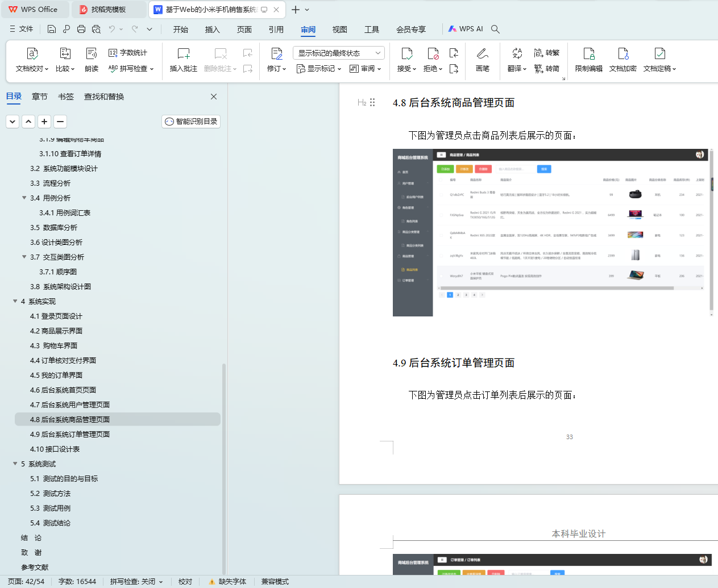Select the 画笔 pen tool

tap(483, 60)
